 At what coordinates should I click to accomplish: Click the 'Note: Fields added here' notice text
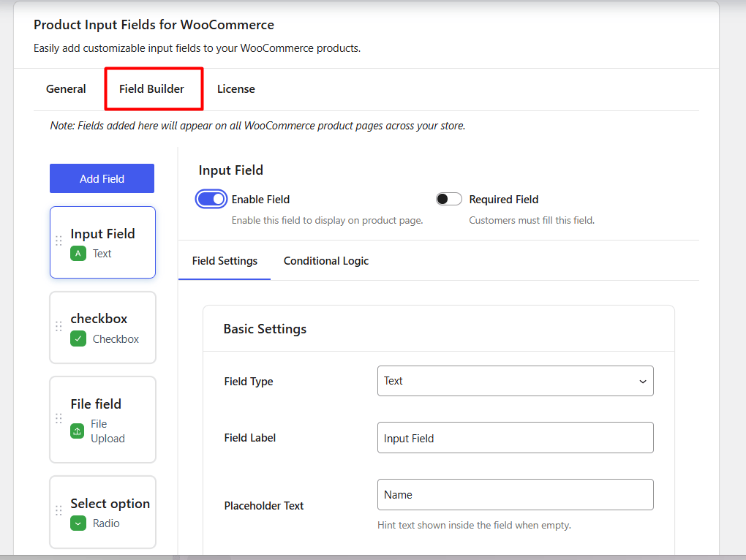point(257,126)
